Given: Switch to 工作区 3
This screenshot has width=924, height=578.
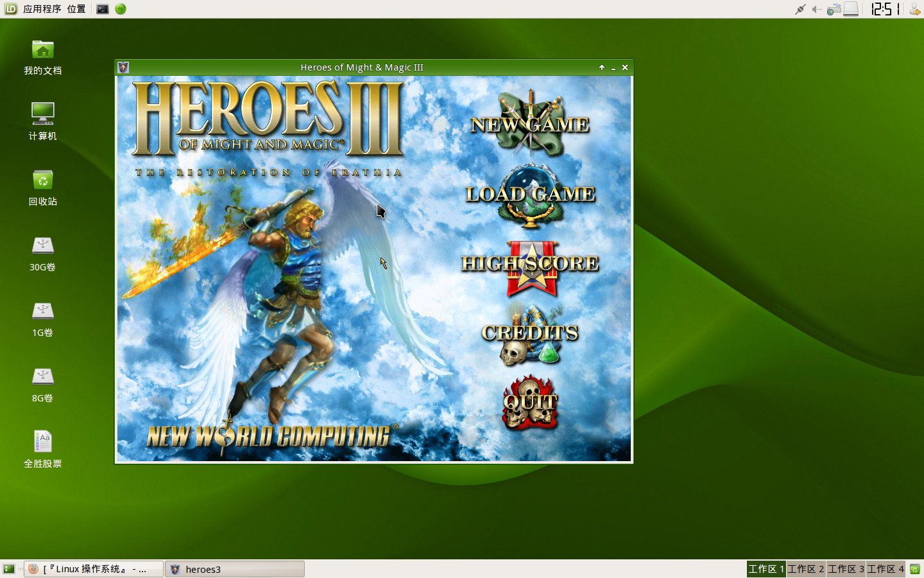Looking at the screenshot, I should tap(846, 569).
